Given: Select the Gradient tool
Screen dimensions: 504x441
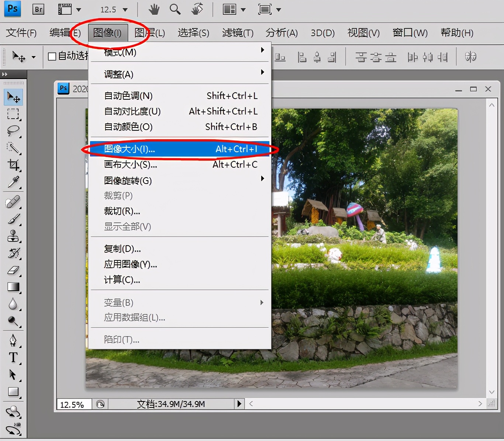Looking at the screenshot, I should click(14, 287).
